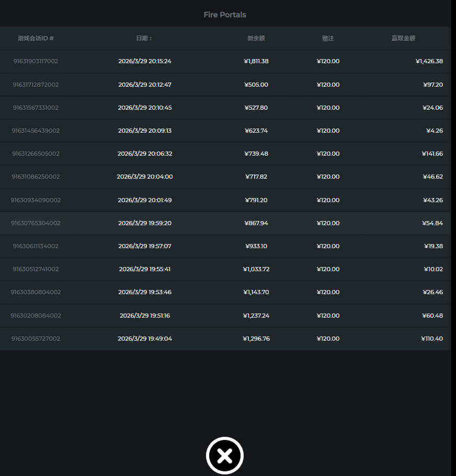Select session ID 91630512741002

(x=36, y=269)
